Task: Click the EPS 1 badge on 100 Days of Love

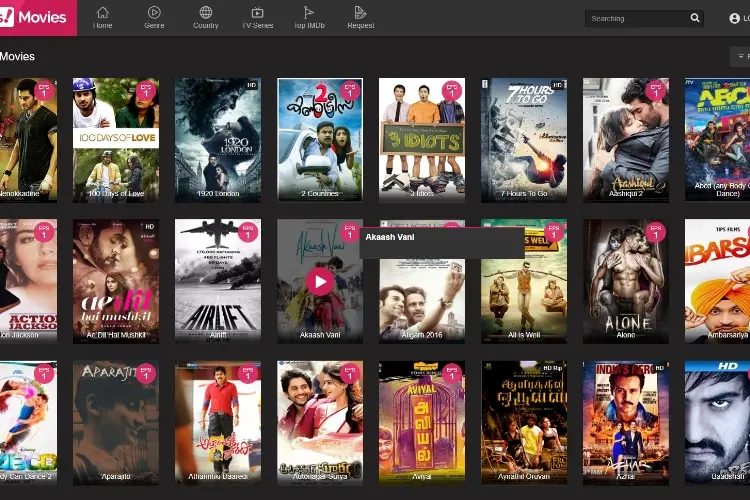Action: coord(146,91)
